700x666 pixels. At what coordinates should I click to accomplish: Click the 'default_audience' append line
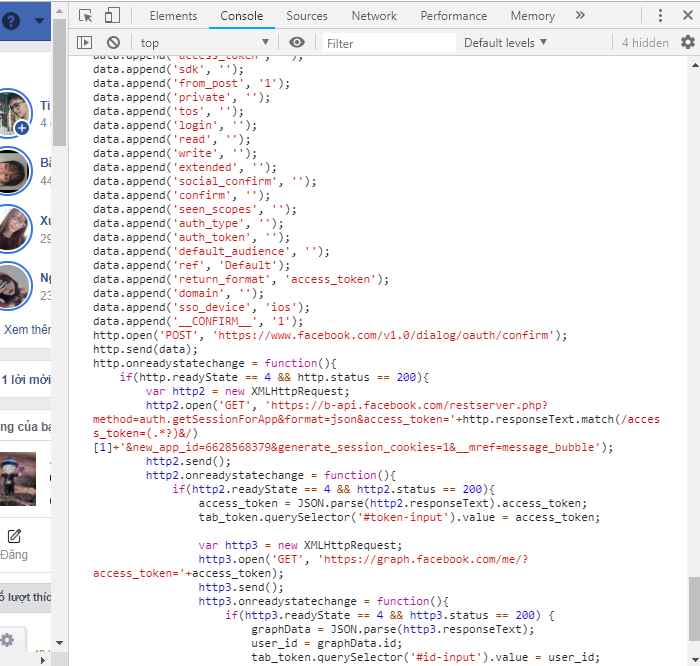(211, 251)
